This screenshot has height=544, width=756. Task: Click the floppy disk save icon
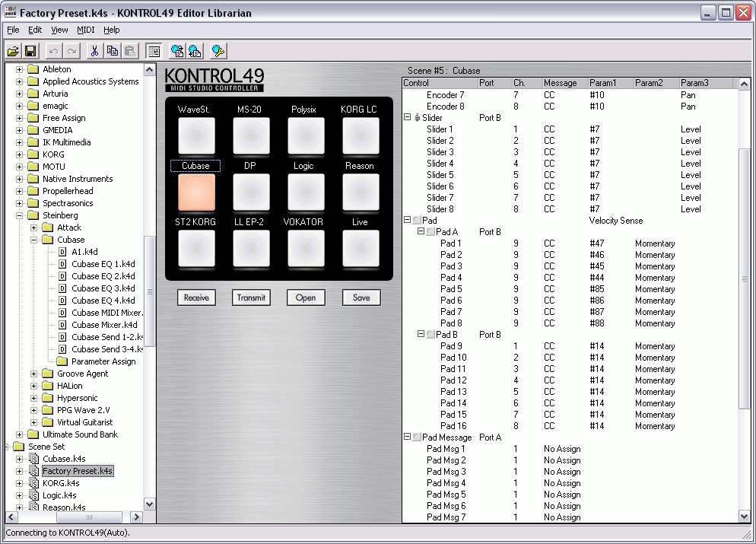click(x=30, y=51)
